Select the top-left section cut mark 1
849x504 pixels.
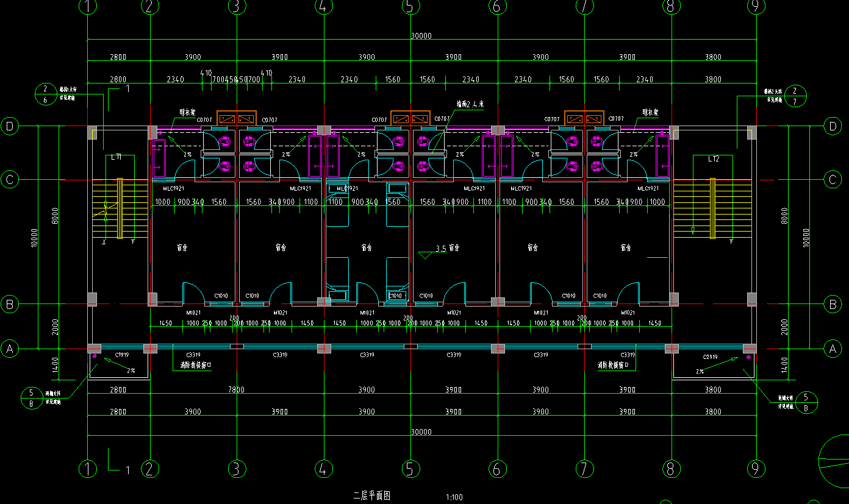[x=127, y=88]
